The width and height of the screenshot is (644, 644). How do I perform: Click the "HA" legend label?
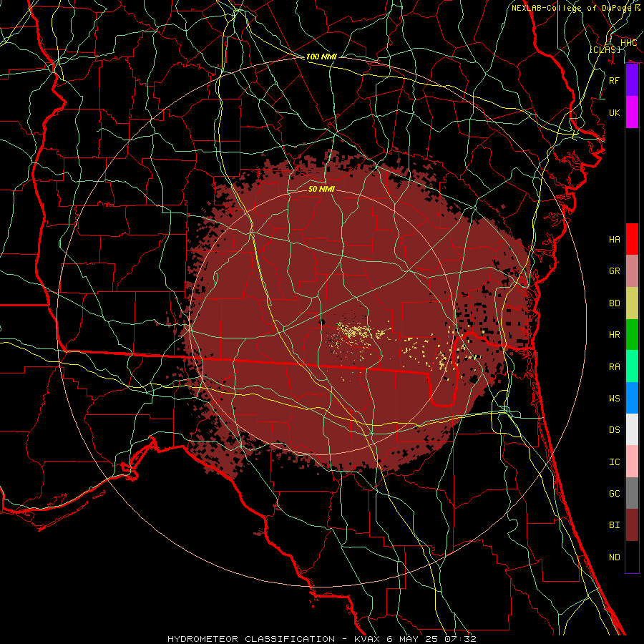pos(614,240)
